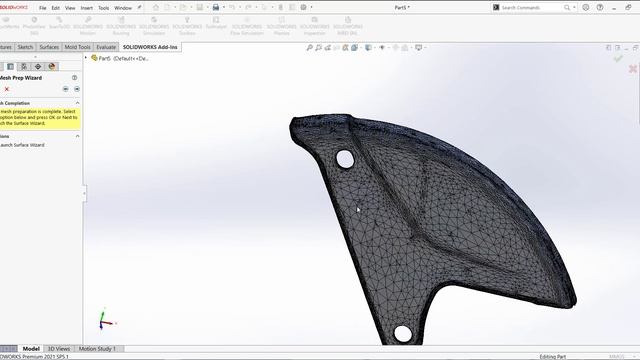This screenshot has width=640, height=360.
Task: Toggle the SOLIDWORKS Simulation add-in
Action: tap(154, 26)
